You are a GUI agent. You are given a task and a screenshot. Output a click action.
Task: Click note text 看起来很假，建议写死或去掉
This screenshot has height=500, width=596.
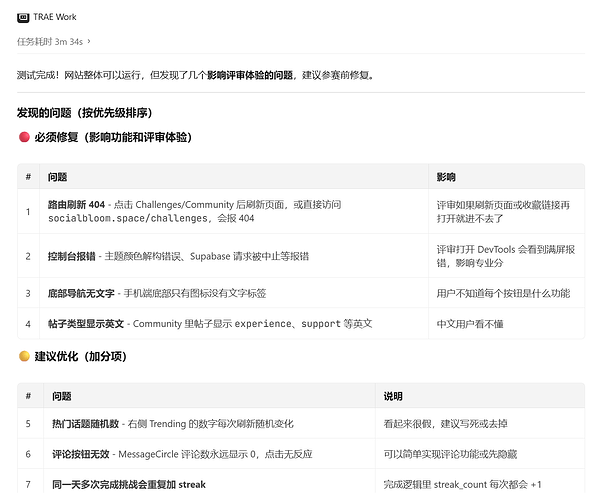pos(445,424)
